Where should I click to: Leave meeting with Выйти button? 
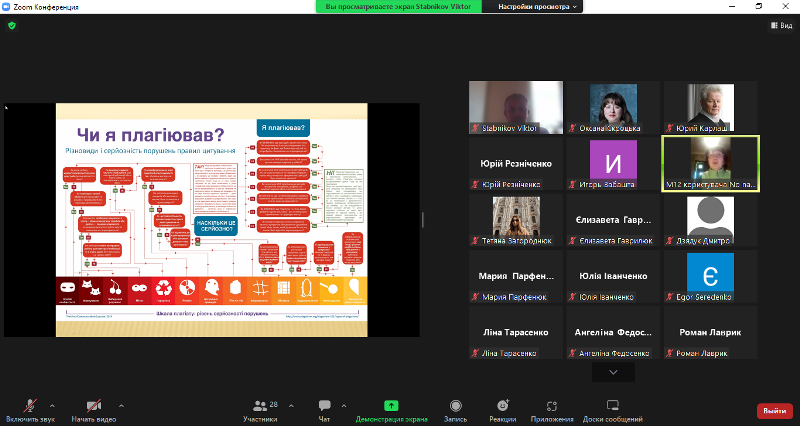(x=774, y=411)
